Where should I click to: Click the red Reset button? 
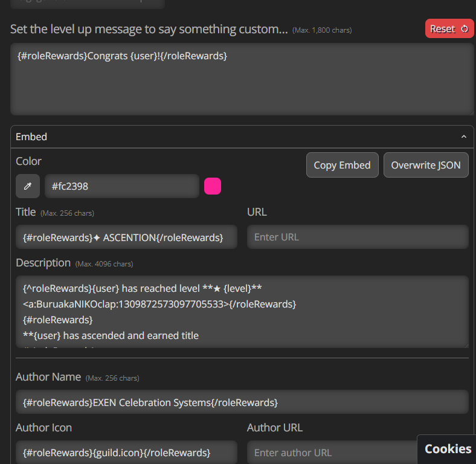(x=449, y=28)
